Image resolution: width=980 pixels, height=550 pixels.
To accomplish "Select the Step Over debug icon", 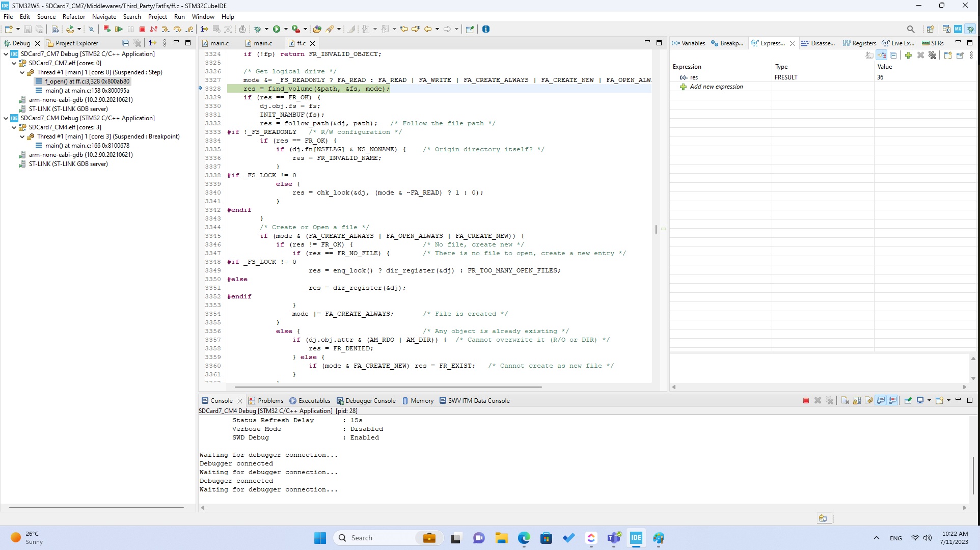I will pyautogui.click(x=177, y=29).
